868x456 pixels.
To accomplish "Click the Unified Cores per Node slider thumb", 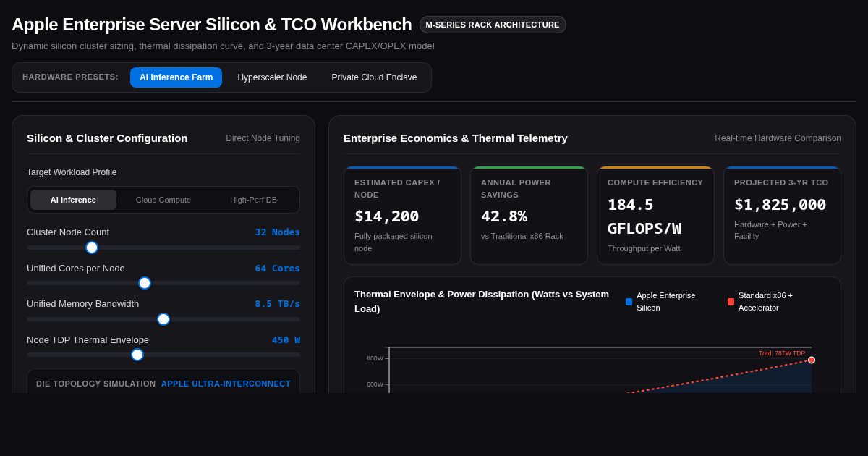I will [x=145, y=283].
